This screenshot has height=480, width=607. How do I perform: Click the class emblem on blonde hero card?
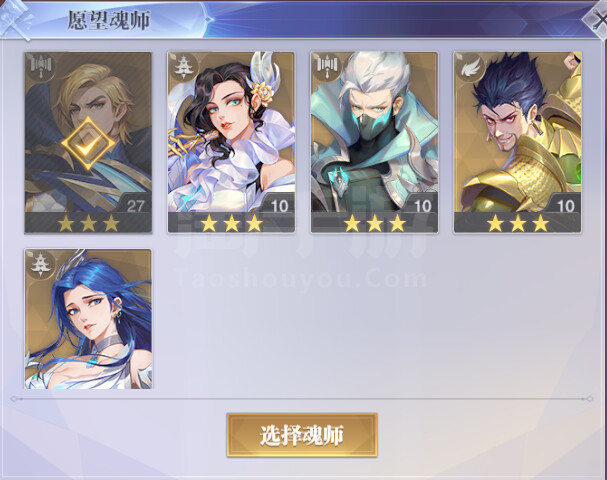(x=42, y=66)
